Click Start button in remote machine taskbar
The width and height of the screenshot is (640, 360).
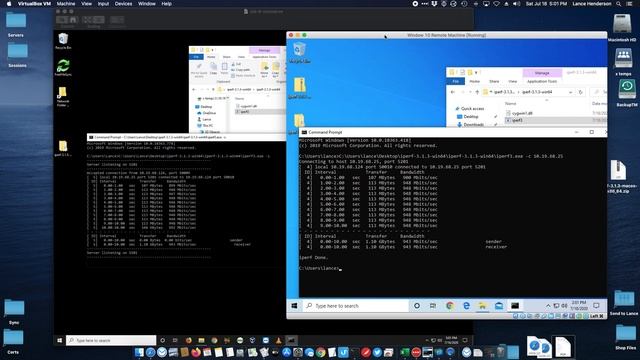(294, 306)
